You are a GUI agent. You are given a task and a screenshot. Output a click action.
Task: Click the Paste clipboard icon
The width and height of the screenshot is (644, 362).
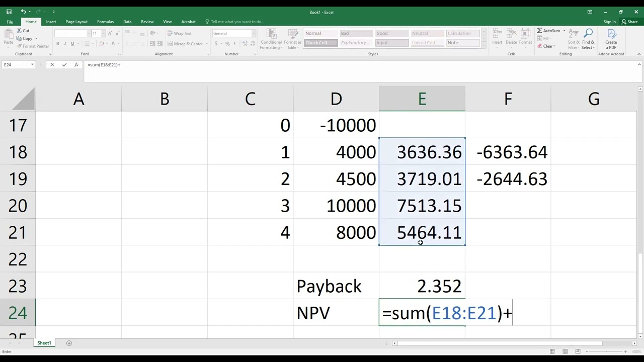(8, 34)
